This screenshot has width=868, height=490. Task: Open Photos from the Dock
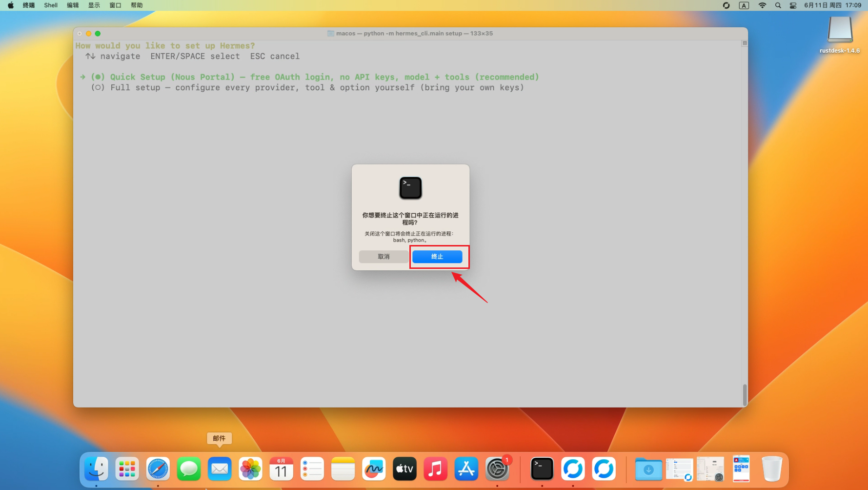(x=250, y=469)
